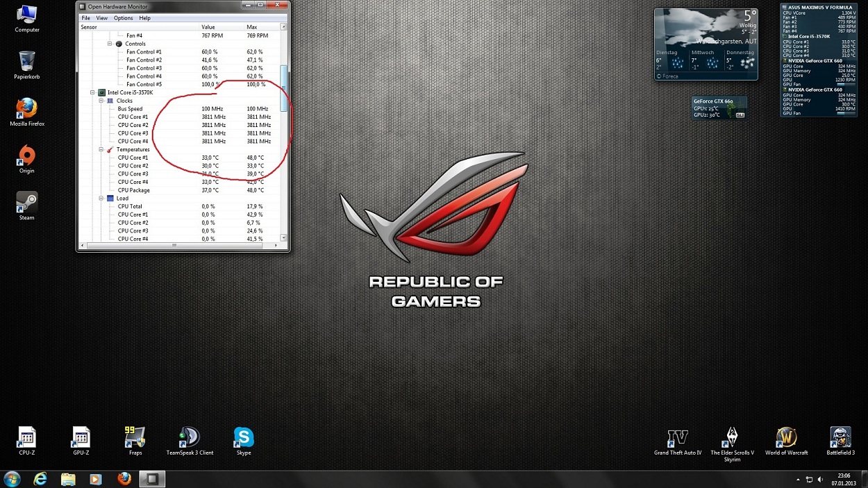The width and height of the screenshot is (868, 488).
Task: Click the Dienstag forecast in weather gadget
Action: [x=671, y=60]
